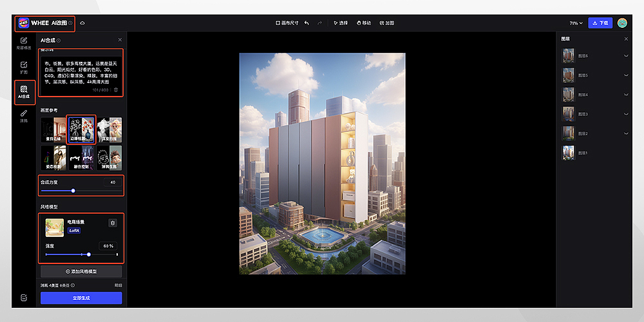644x322 pixels.
Task: Click the 合成力度 value field showing 40
Action: coord(113,182)
